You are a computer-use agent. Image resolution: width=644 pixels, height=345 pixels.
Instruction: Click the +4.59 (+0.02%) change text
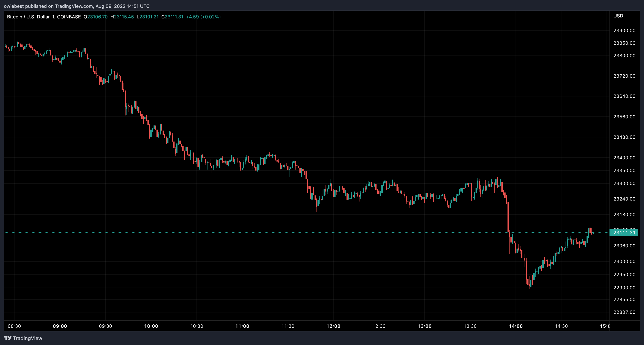(x=203, y=17)
